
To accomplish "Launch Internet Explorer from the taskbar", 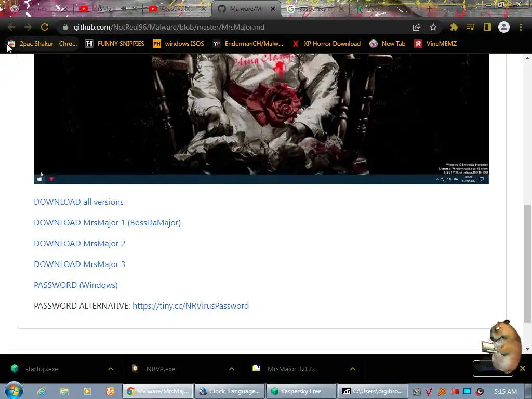I will pos(42,391).
